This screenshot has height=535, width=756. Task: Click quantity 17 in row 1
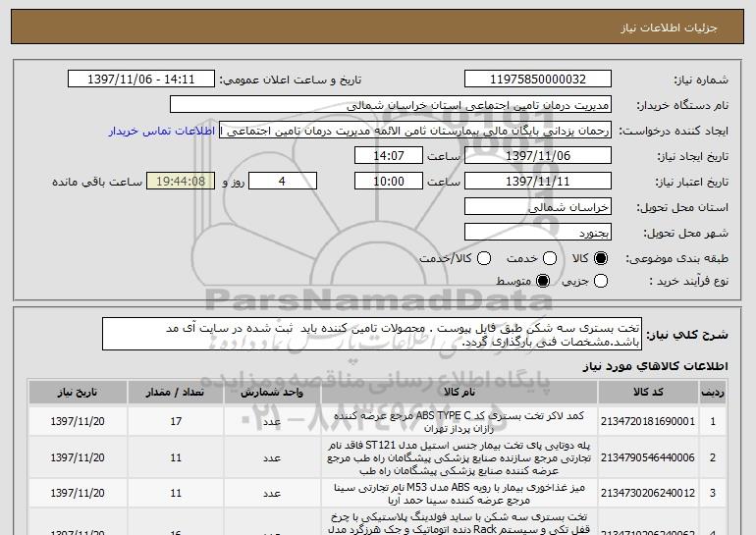[176, 421]
